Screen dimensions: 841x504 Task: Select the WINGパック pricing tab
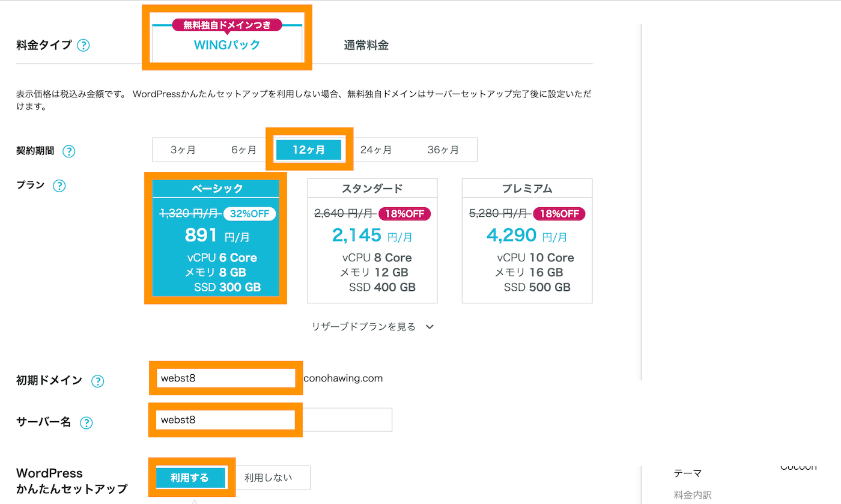pos(227,44)
